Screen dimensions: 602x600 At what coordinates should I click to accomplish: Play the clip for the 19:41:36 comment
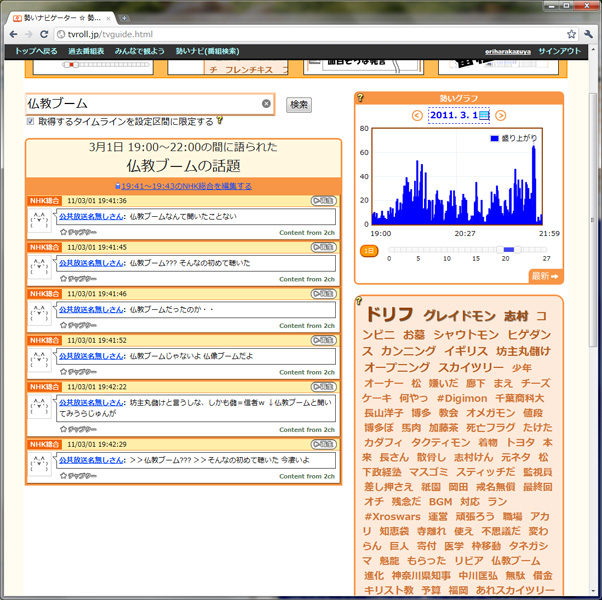click(x=324, y=201)
